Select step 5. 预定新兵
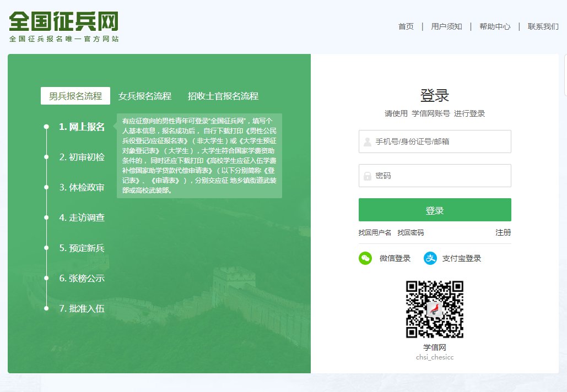Screen dimensions: 567x392 pos(82,248)
